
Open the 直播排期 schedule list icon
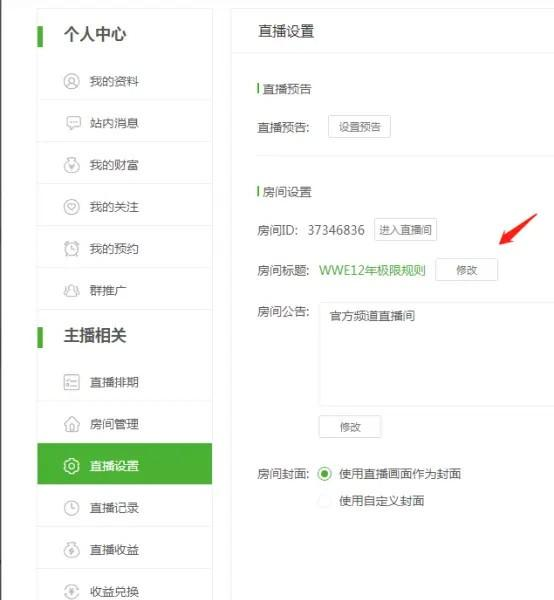[72, 382]
